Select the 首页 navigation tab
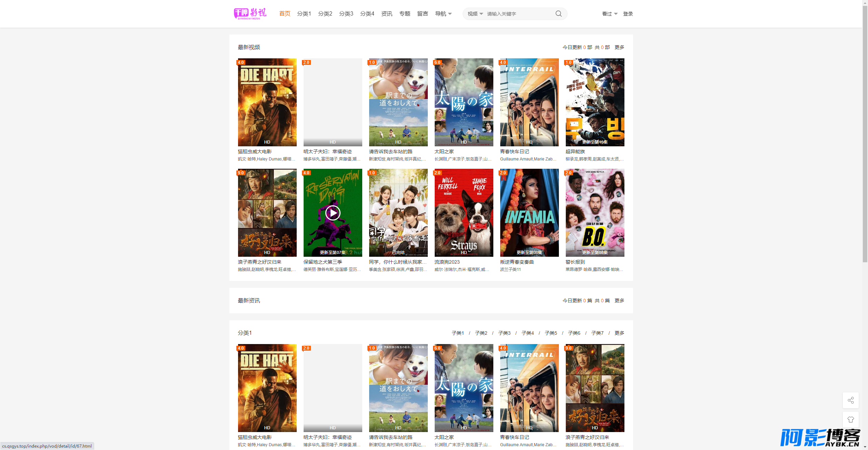The image size is (868, 450). tap(285, 14)
